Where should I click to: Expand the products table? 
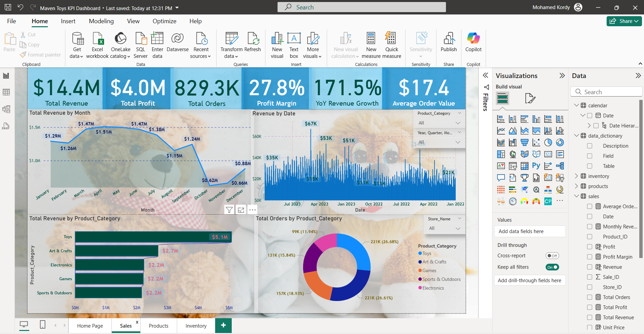[576, 186]
